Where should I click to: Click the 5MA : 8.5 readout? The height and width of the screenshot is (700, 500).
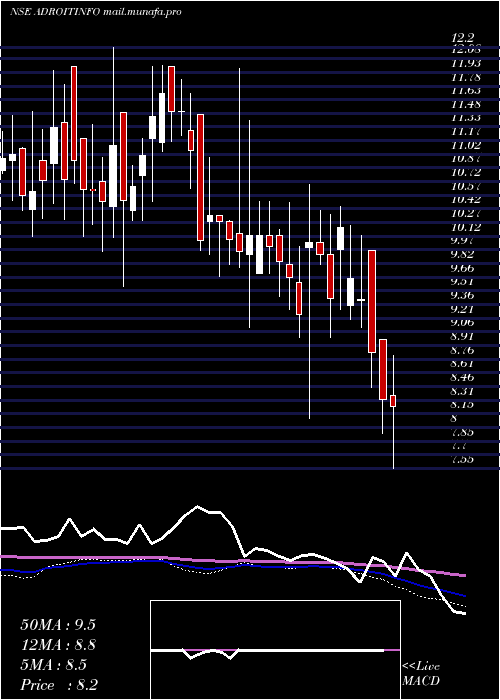pyautogui.click(x=53, y=665)
